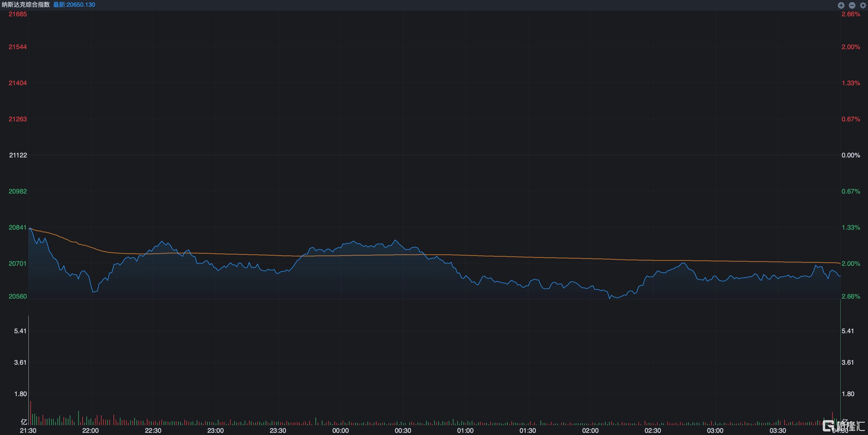Screen dimensions: 868x435
Task: Click the 22:30 time axis label
Action: (153, 431)
